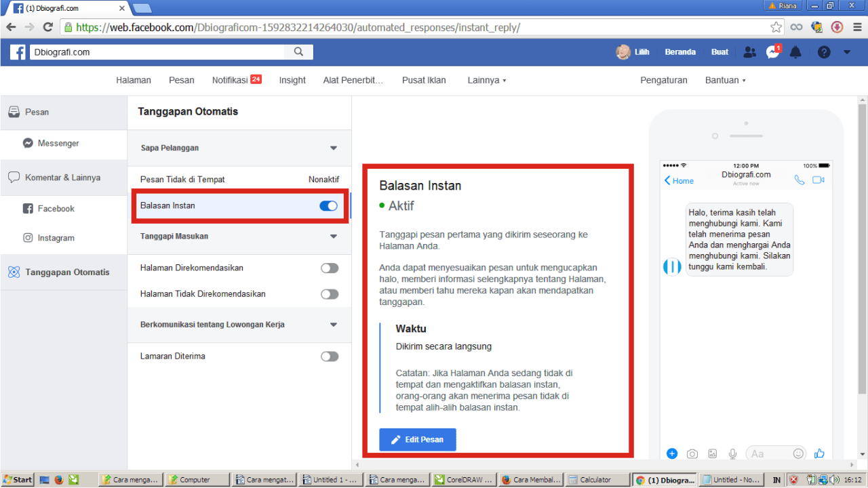Open the Pesan tab in page nav
868x488 pixels.
tap(182, 80)
